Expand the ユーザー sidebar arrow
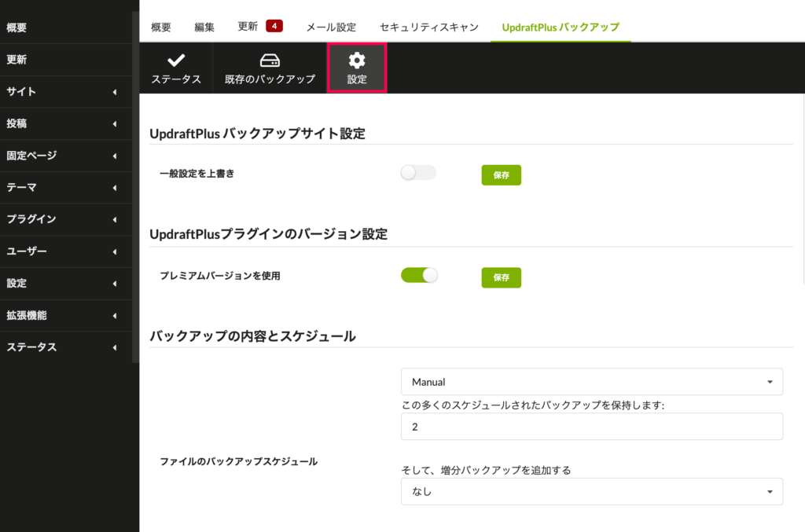This screenshot has width=805, height=532. [x=115, y=252]
